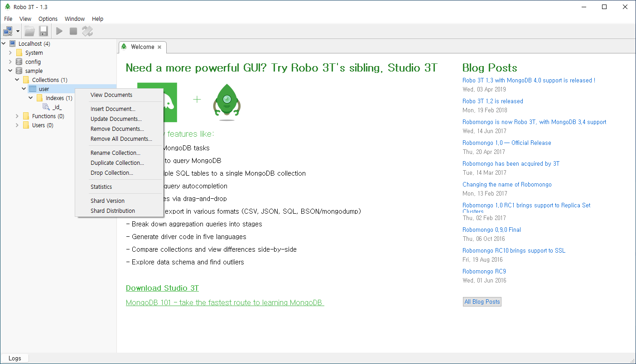The height and width of the screenshot is (364, 636).
Task: Collapse the sample database node
Action: 10,71
